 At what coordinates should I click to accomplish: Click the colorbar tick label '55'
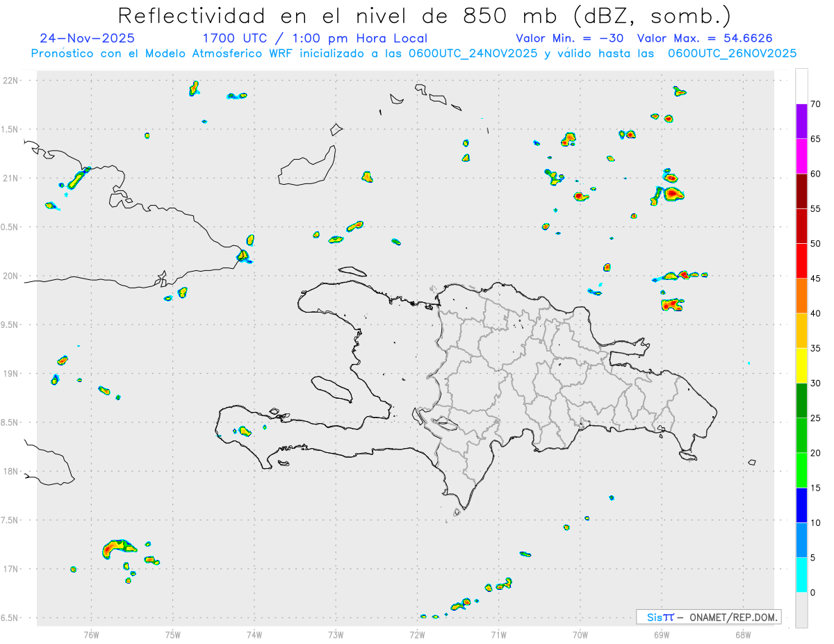(x=816, y=208)
